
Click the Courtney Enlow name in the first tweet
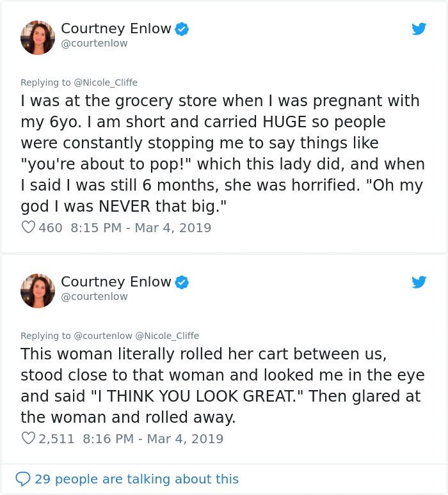click(x=116, y=29)
